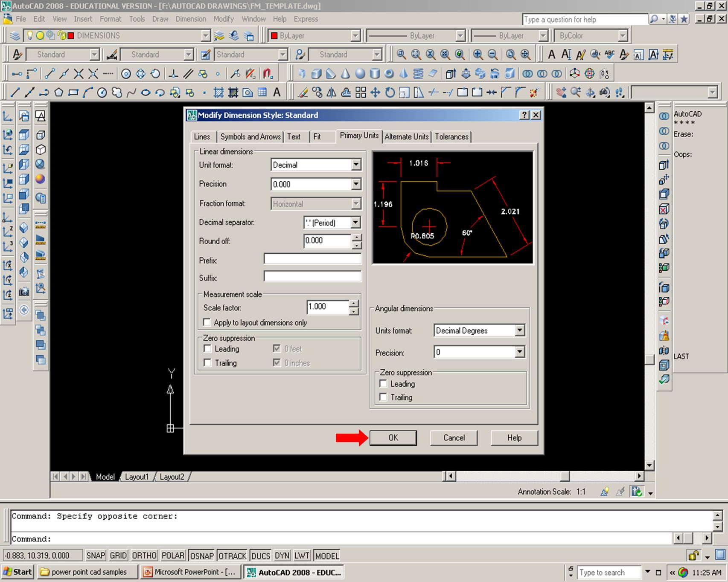Screen dimensions: 728x582
Task: Check angular Trailing zero suppression
Action: coord(383,397)
